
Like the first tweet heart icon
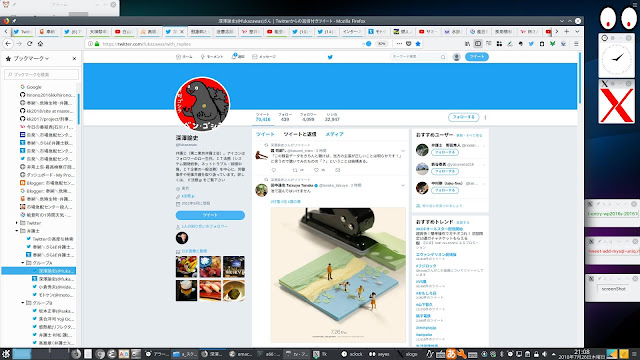pyautogui.click(x=316, y=170)
